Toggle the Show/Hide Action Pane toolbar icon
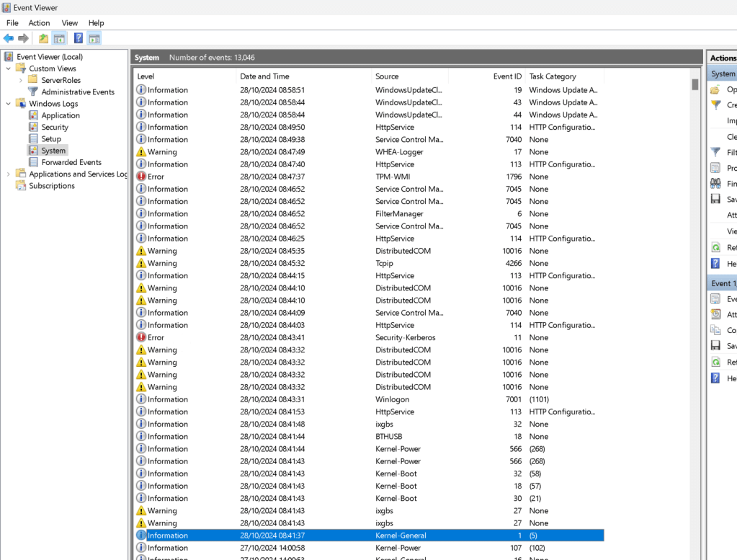Viewport: 737px width, 560px height. pos(94,38)
